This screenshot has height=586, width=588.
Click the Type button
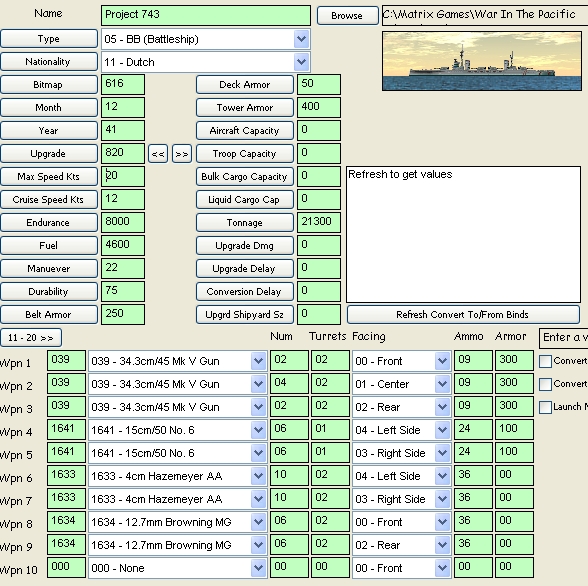(x=49, y=39)
